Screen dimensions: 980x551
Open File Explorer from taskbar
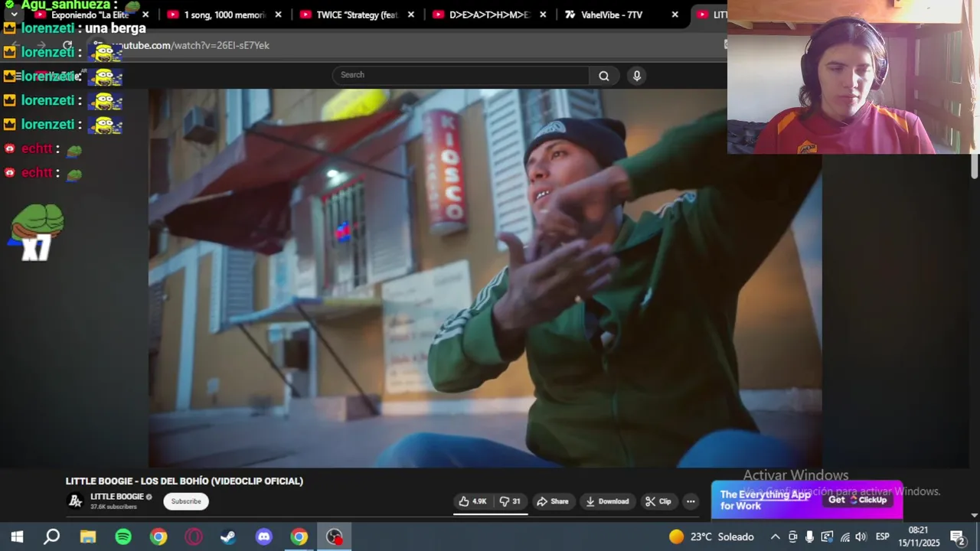coord(88,536)
